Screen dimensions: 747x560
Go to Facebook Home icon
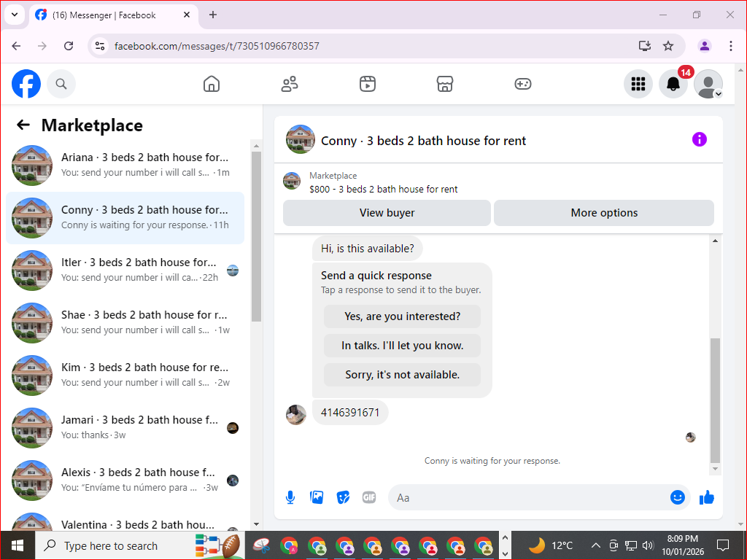212,84
